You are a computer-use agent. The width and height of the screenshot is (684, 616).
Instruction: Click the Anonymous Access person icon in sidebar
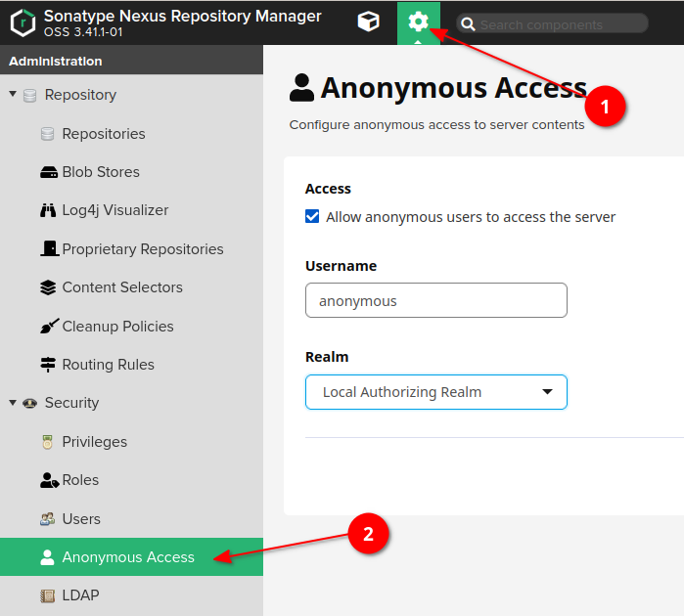[47, 557]
